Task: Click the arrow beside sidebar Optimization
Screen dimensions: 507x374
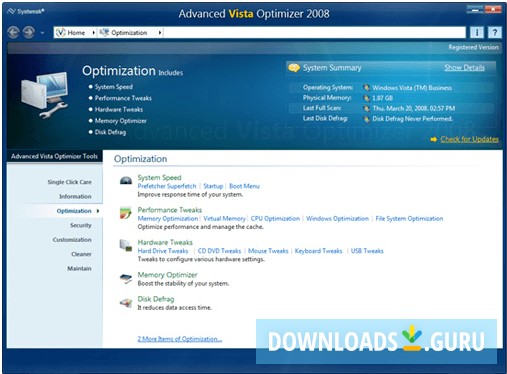Action: [98, 211]
